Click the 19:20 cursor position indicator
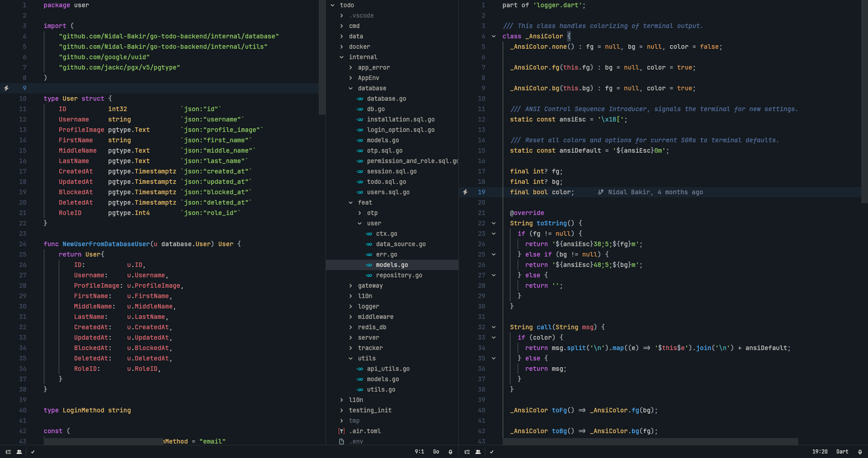 [x=820, y=452]
